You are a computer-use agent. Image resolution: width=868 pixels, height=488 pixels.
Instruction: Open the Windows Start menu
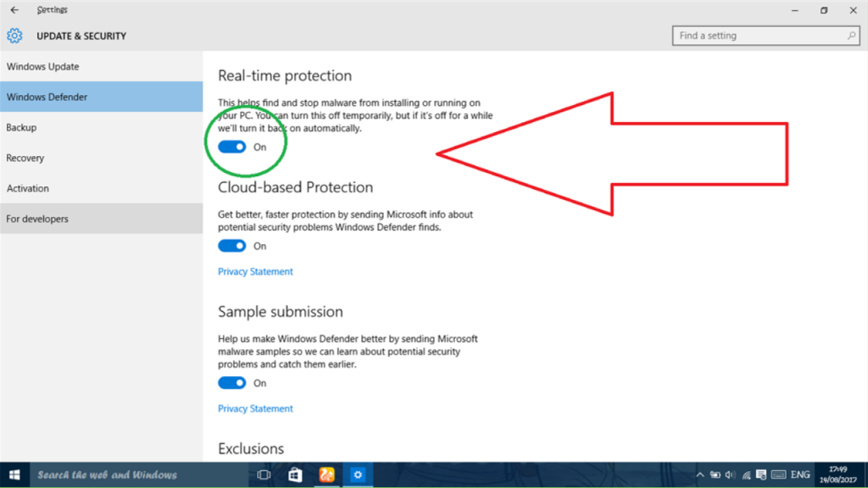(15, 474)
